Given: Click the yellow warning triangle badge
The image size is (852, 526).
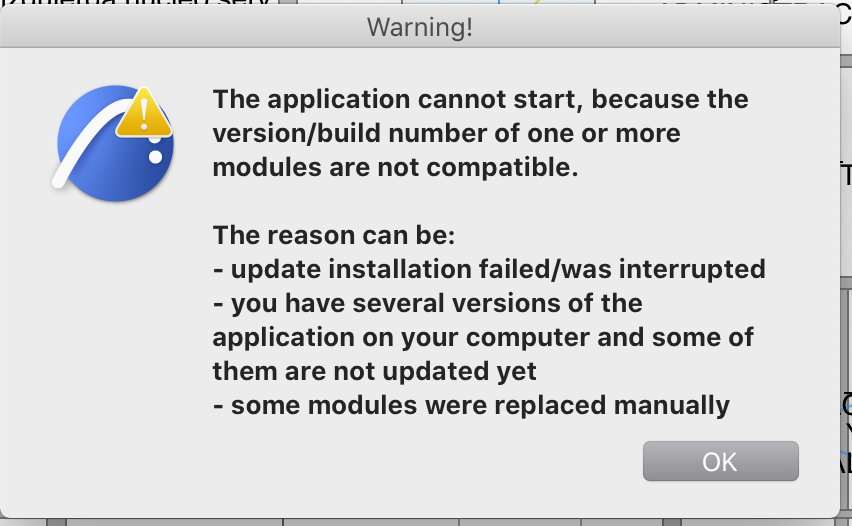Looking at the screenshot, I should 145,115.
